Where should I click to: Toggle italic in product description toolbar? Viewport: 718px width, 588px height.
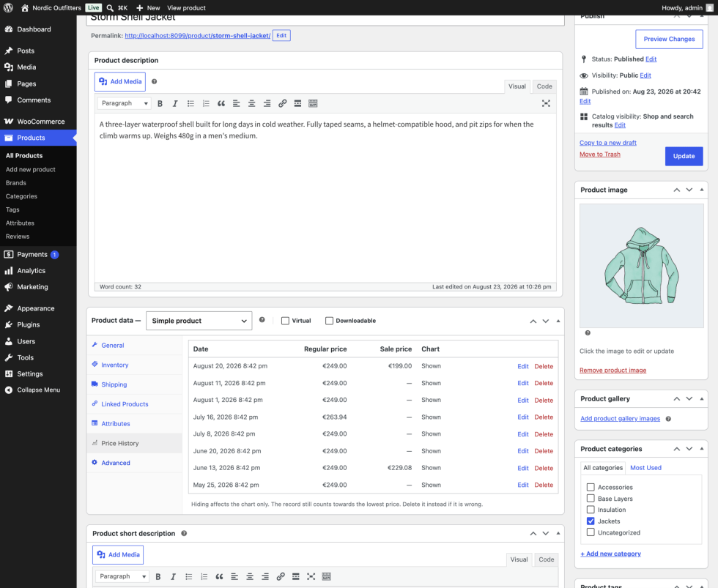[175, 103]
